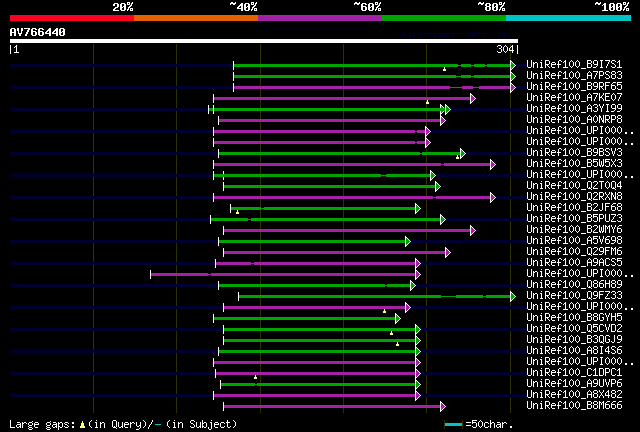Click the Large gaps legend text

click(x=123, y=424)
